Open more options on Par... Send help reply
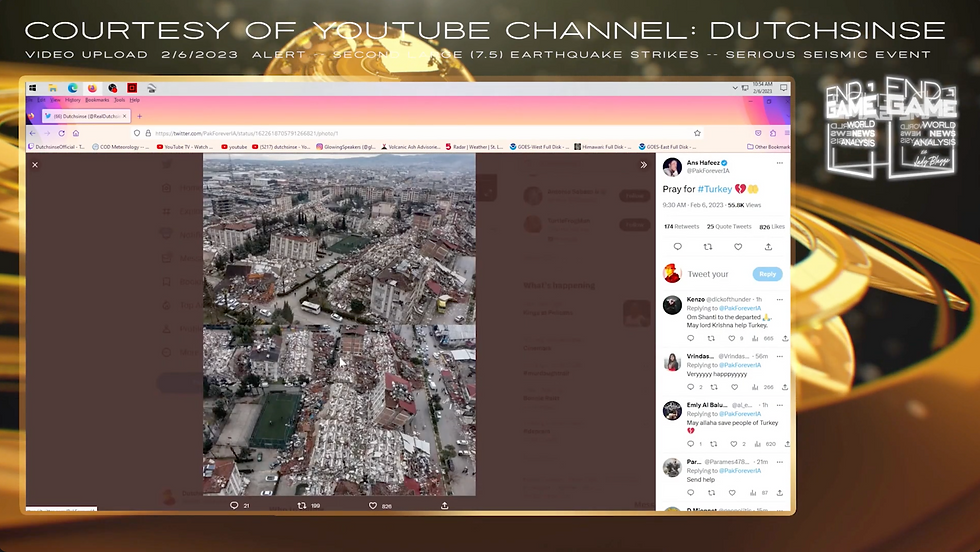 coord(779,462)
